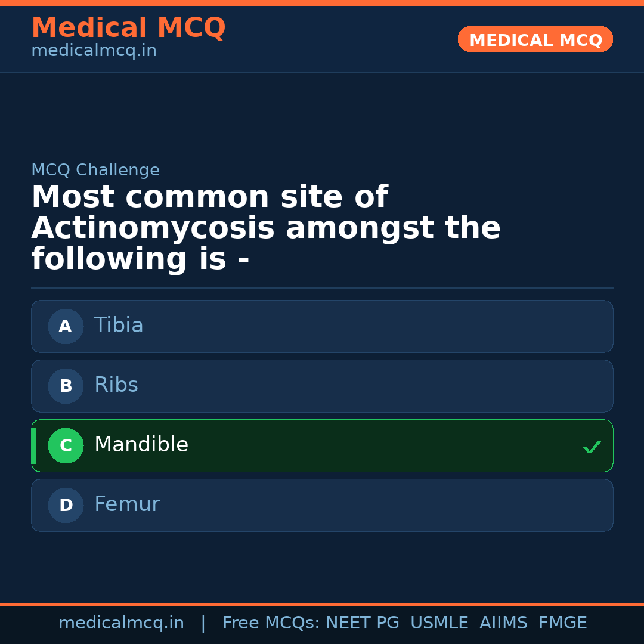The height and width of the screenshot is (644, 644).
Task: Open the NEET PG category
Action: coord(362,623)
